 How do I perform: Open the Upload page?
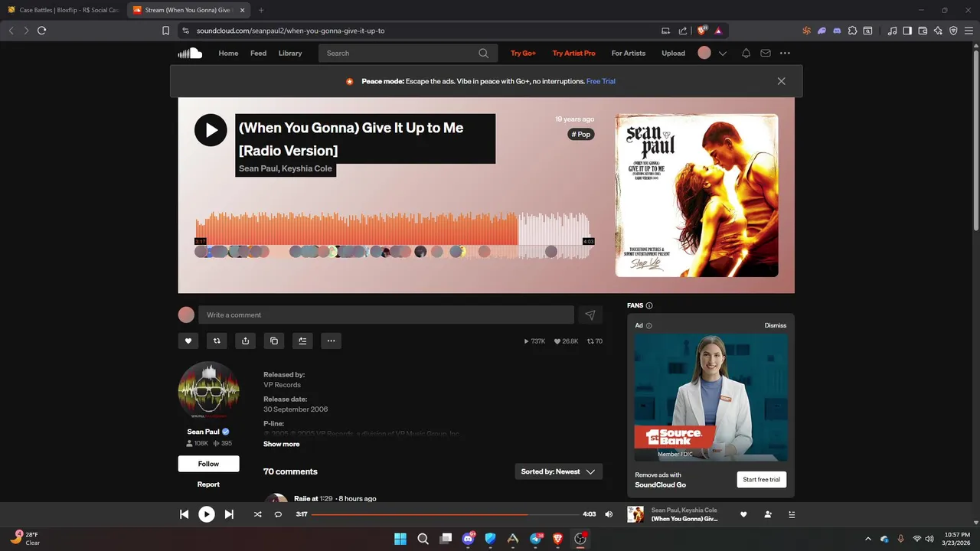coord(674,54)
